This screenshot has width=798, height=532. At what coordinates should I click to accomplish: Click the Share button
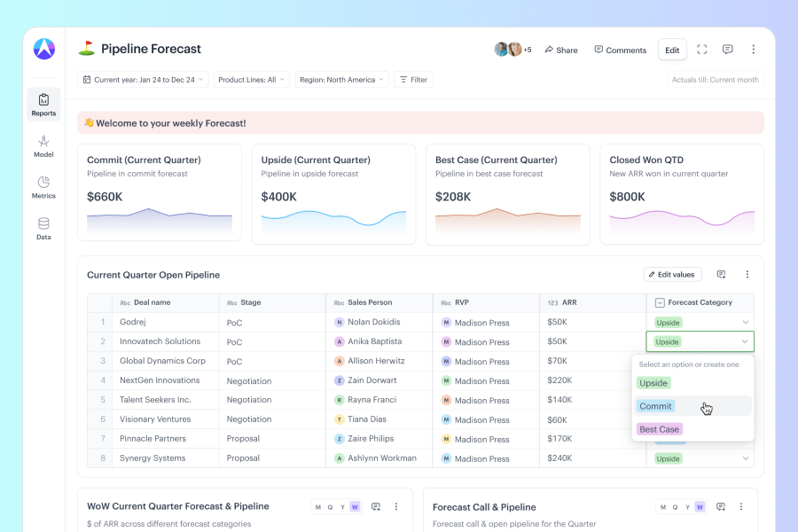coord(561,50)
